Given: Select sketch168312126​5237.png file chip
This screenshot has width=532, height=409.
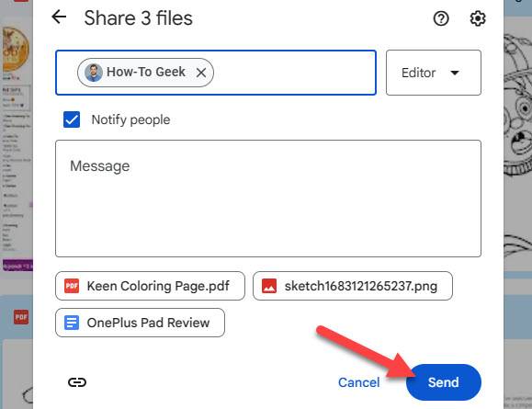Looking at the screenshot, I should pos(353,286).
